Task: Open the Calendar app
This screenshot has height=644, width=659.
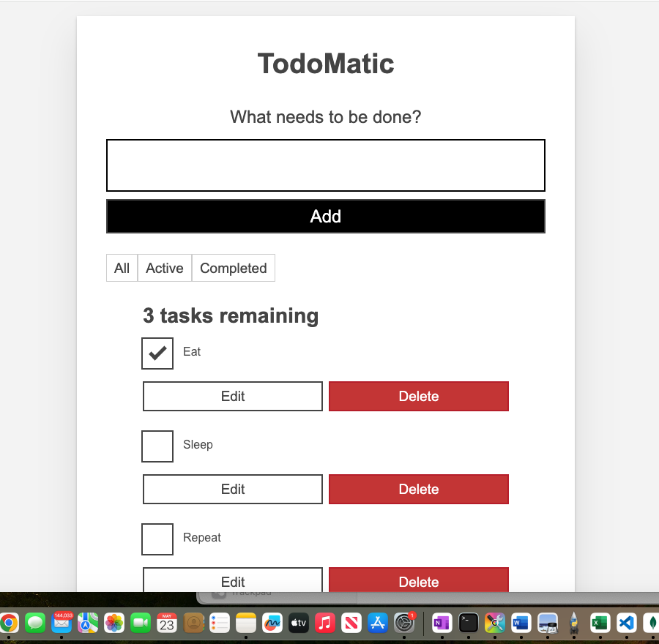Action: pyautogui.click(x=166, y=623)
